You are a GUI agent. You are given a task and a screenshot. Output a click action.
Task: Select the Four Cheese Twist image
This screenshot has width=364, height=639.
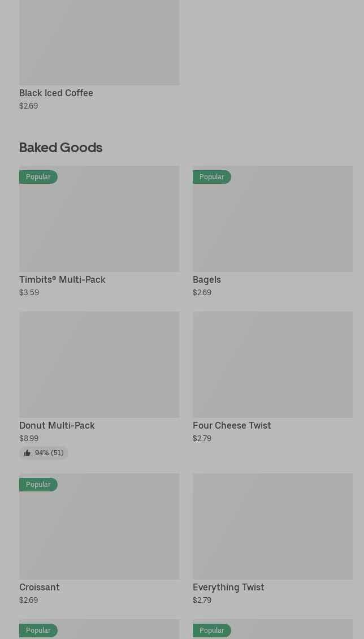[273, 364]
